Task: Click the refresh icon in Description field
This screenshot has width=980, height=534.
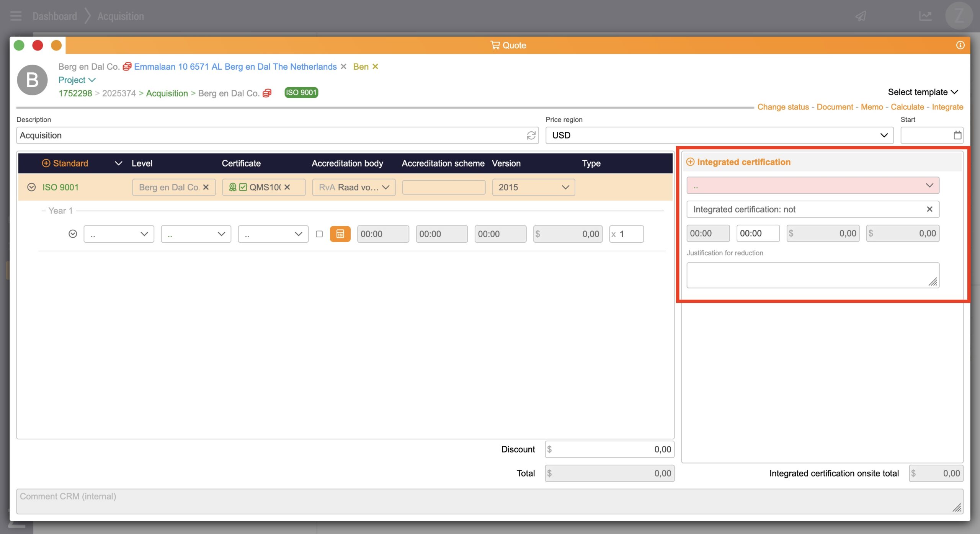Action: click(531, 136)
